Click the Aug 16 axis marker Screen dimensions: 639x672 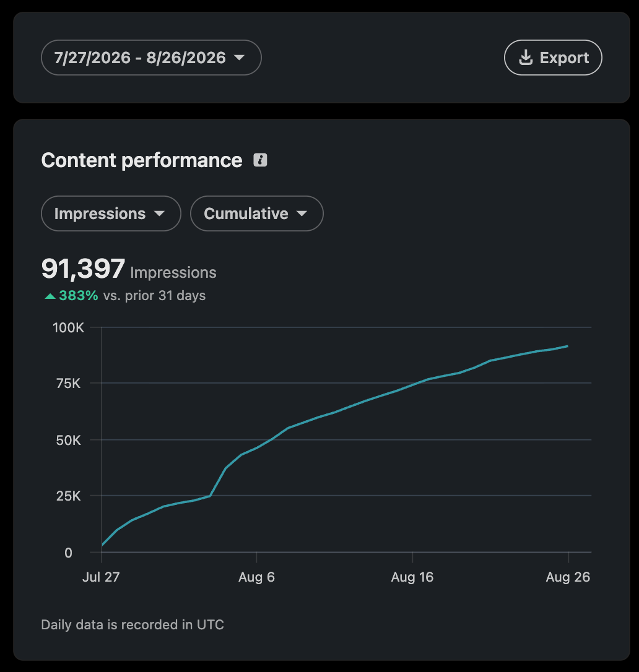(x=412, y=577)
